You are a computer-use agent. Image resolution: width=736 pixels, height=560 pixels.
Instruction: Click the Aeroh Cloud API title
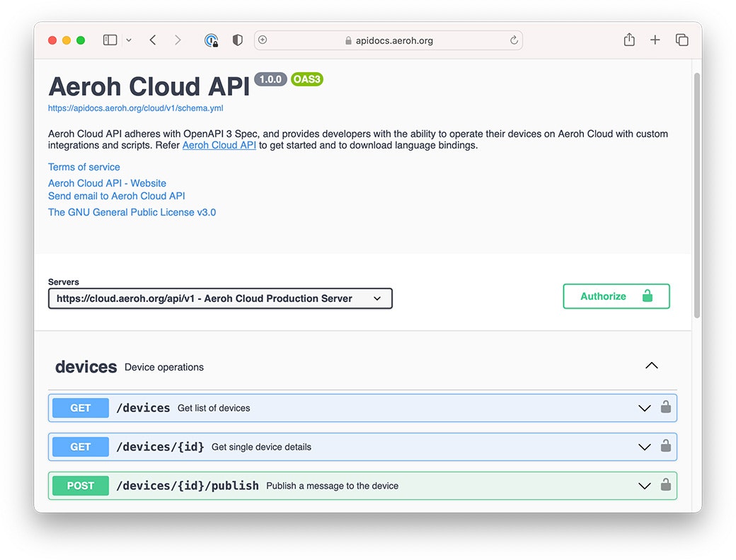(x=149, y=86)
